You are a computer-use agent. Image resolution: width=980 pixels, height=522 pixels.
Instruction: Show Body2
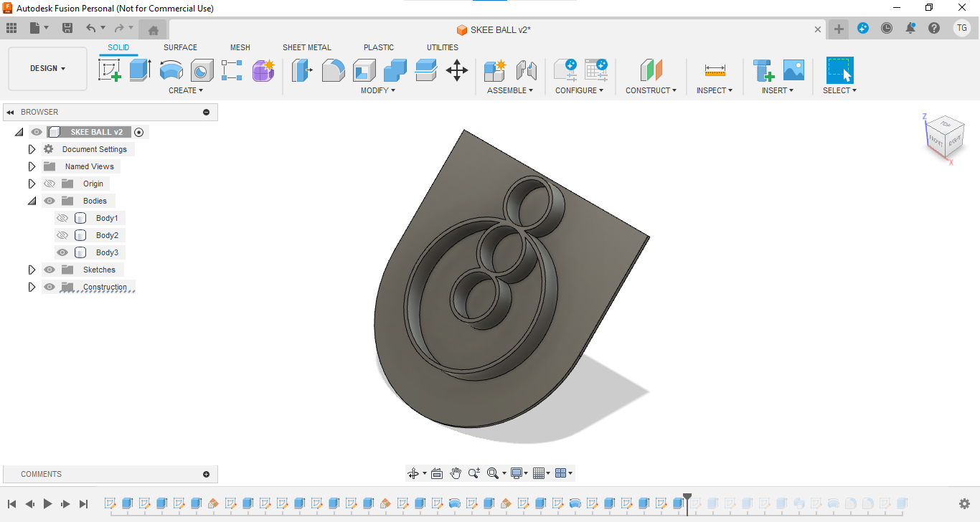point(62,235)
